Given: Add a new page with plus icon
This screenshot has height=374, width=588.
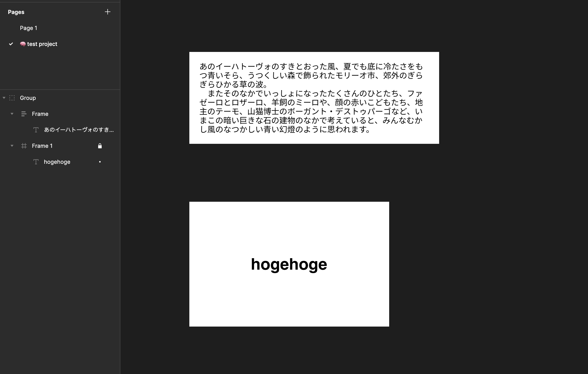Looking at the screenshot, I should [107, 12].
